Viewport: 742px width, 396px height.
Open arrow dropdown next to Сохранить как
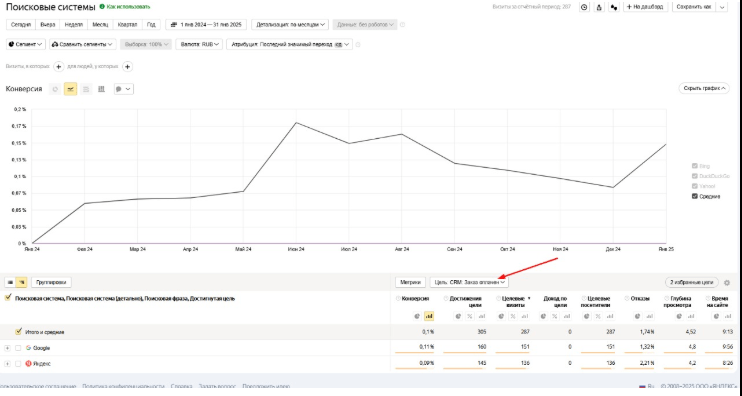click(722, 7)
